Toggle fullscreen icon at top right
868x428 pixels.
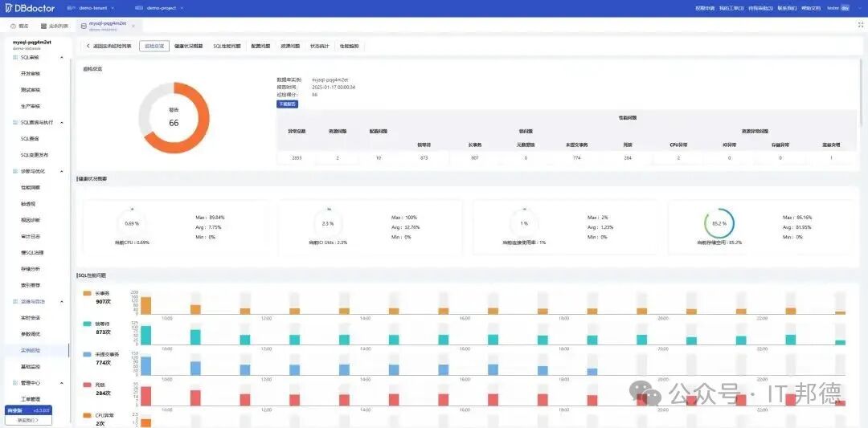(860, 26)
